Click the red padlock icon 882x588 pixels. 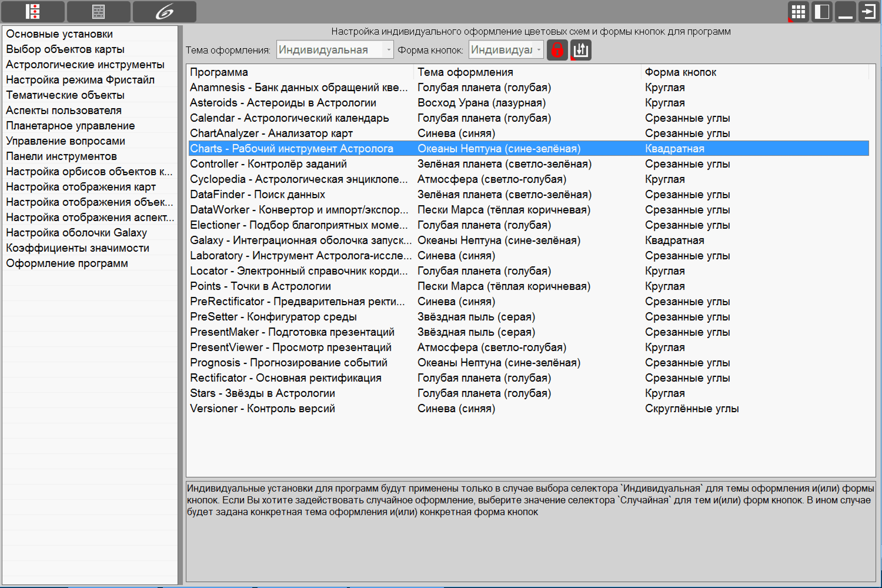point(557,50)
